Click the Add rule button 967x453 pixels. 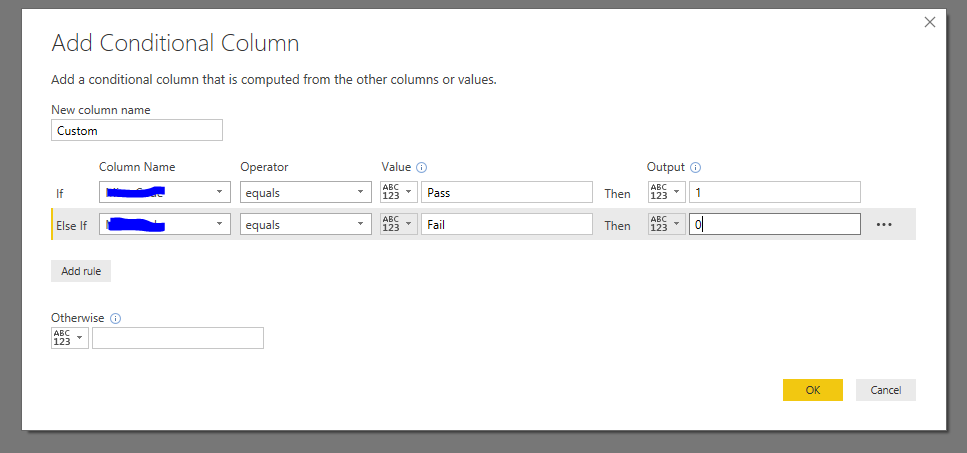[81, 271]
